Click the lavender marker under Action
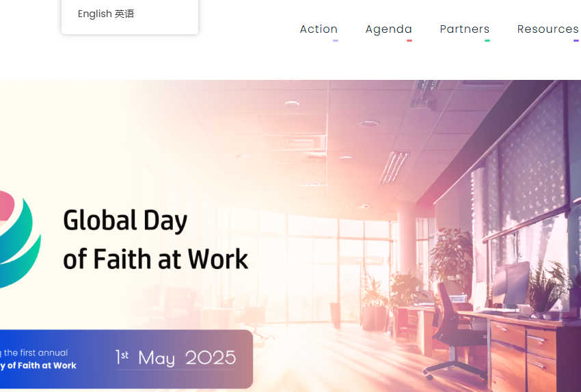Viewport: 581px width, 392px height. click(x=336, y=41)
